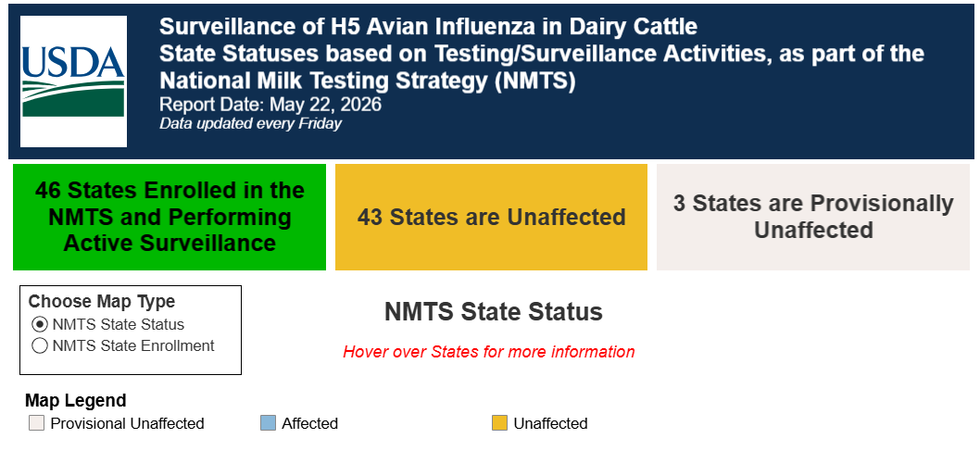Open the 3 States Provisionally Unaffected tile
Viewport: 980px width, 451px height.
[813, 217]
